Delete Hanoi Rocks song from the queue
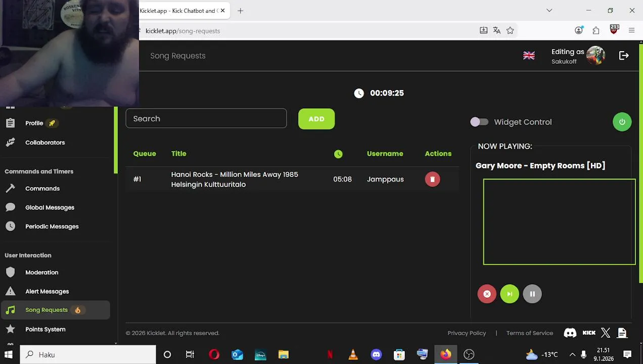Image resolution: width=643 pixels, height=364 pixels. [432, 179]
